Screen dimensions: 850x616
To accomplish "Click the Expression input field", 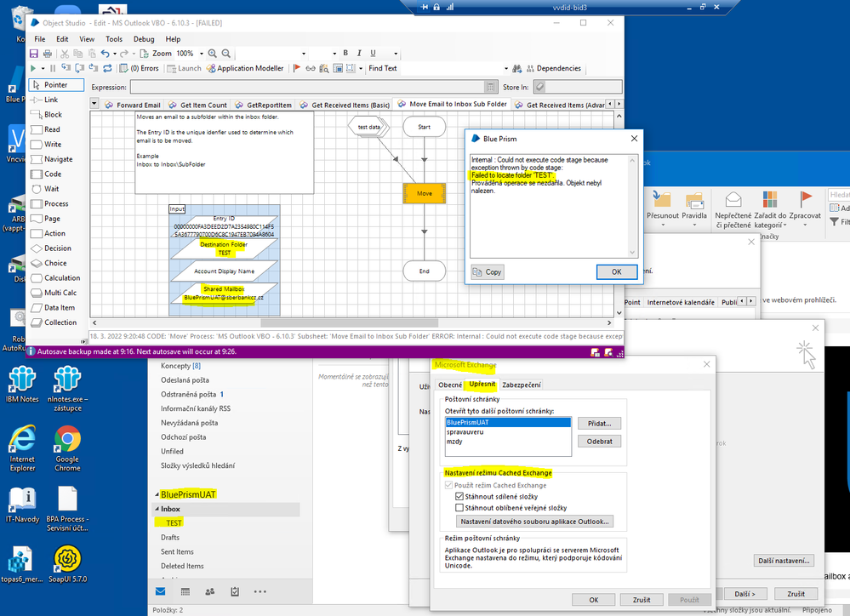I will point(306,87).
